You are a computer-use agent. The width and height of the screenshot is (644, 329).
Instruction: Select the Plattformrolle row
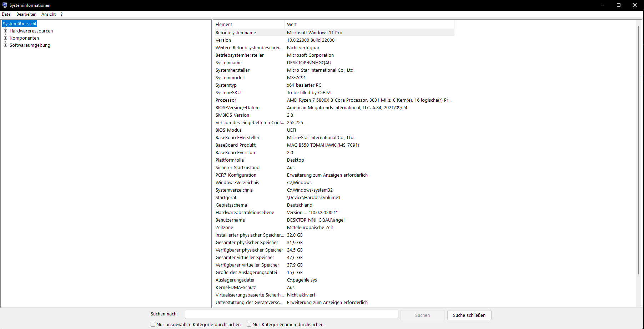click(334, 160)
